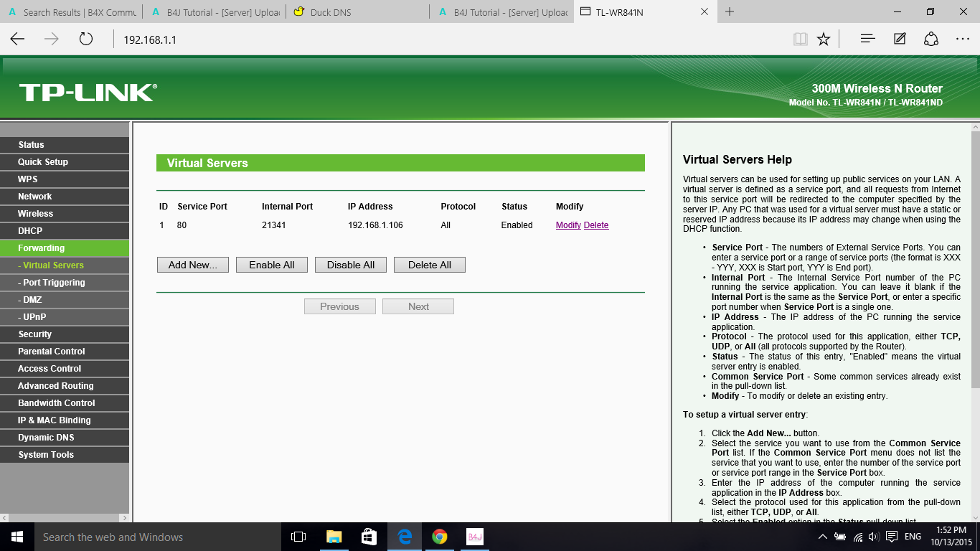The image size is (980, 551).
Task: Click the Previous button
Action: click(x=339, y=306)
